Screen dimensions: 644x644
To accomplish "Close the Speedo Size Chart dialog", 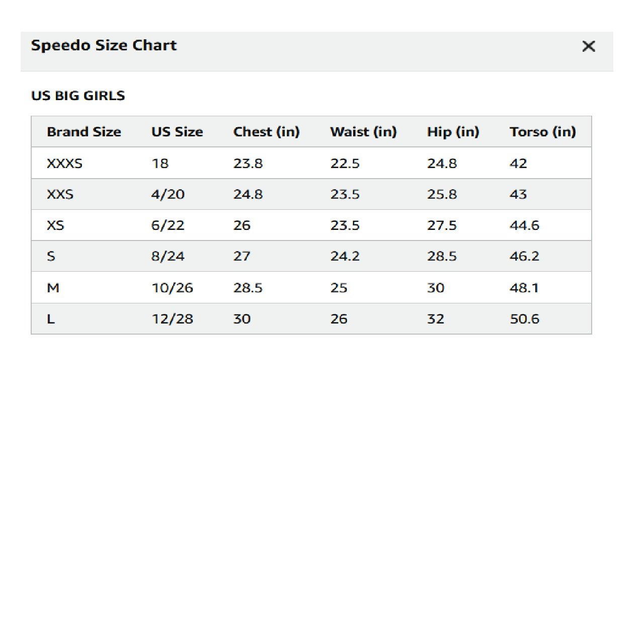I will [x=588, y=46].
